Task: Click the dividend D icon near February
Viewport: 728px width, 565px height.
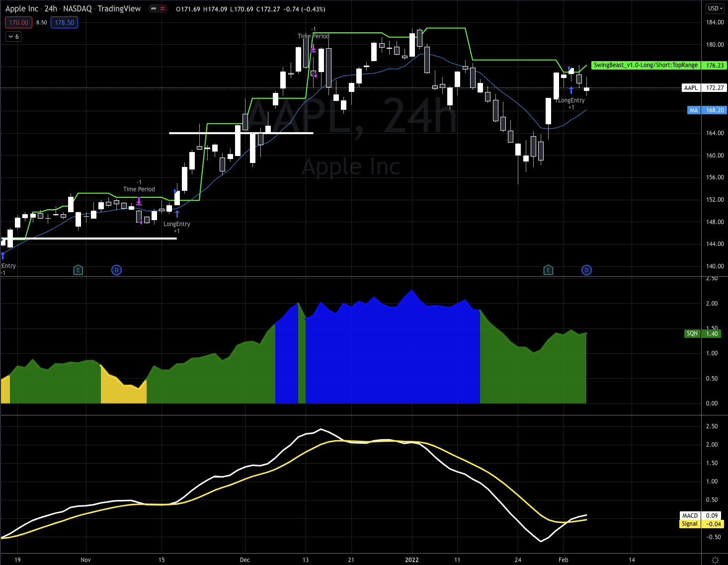Action: [586, 270]
